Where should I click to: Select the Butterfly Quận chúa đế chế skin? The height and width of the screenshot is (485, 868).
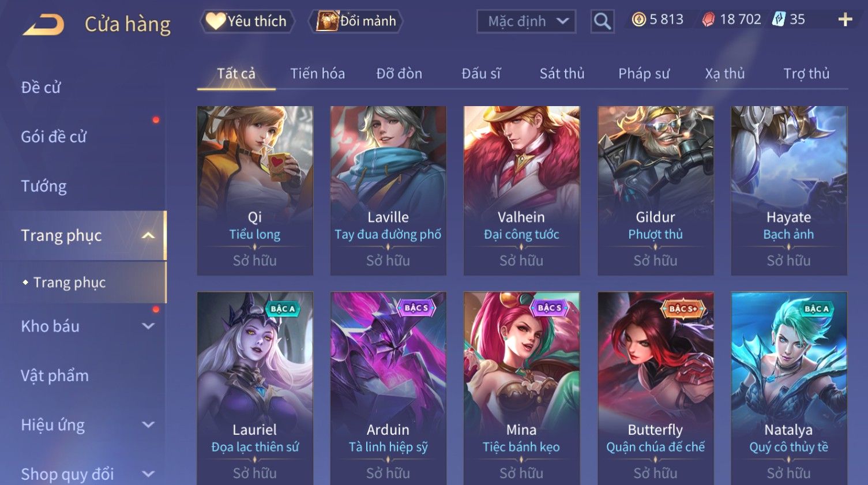(655, 388)
